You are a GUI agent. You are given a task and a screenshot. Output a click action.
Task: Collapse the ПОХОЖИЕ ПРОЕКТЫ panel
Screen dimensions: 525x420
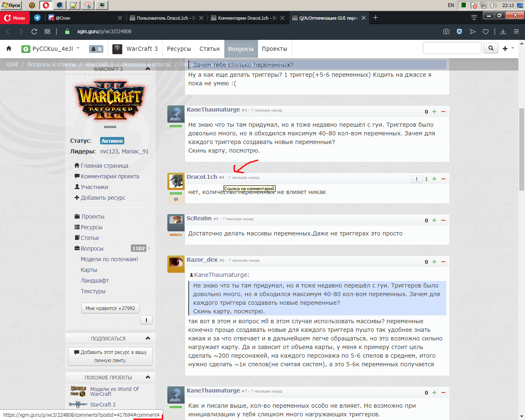coord(148,377)
